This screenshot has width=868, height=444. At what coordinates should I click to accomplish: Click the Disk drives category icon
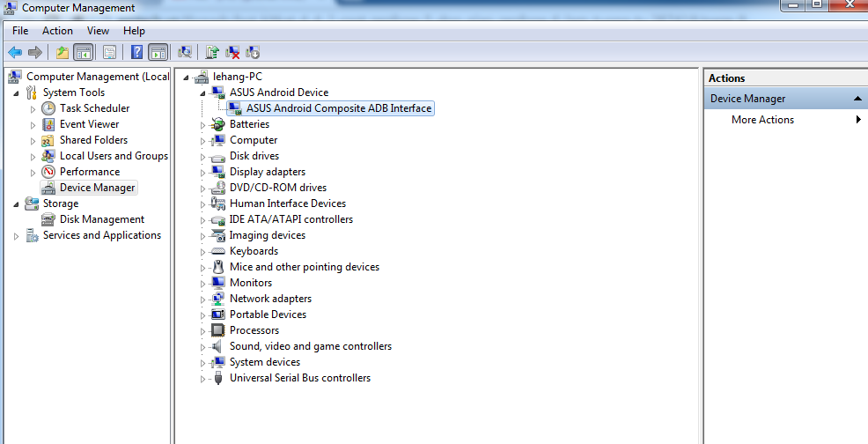point(218,156)
